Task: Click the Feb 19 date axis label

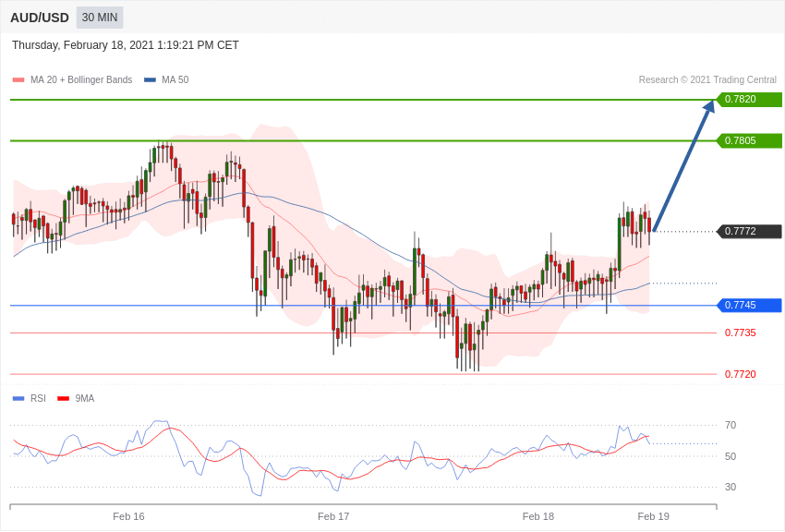Action: pyautogui.click(x=653, y=516)
